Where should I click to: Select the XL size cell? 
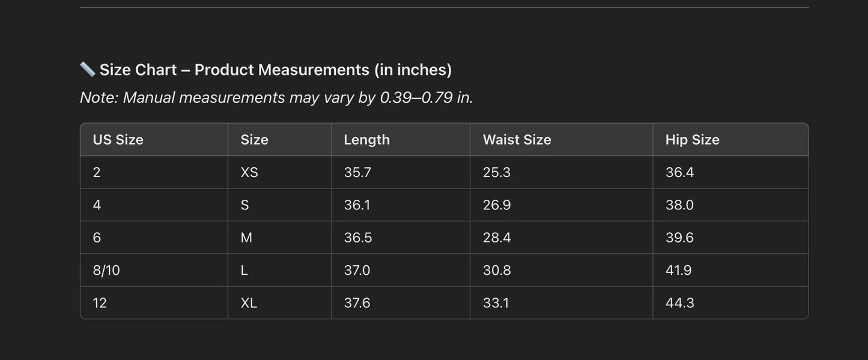tap(249, 303)
